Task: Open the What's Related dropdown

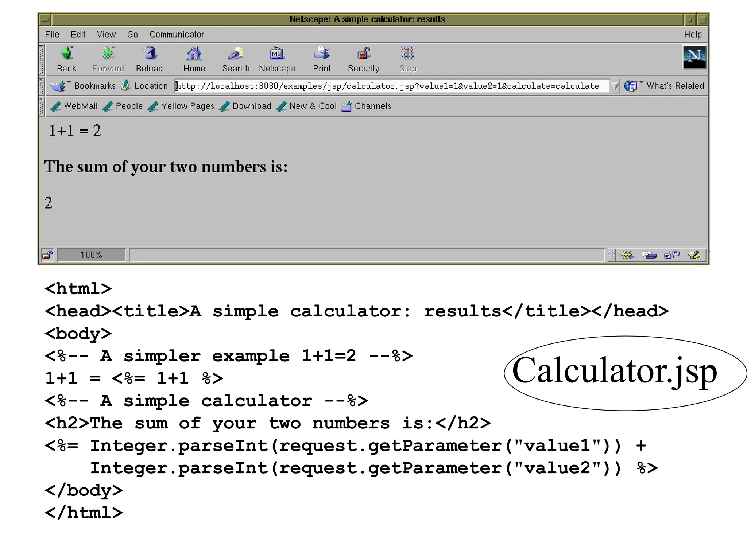Action: tap(664, 86)
